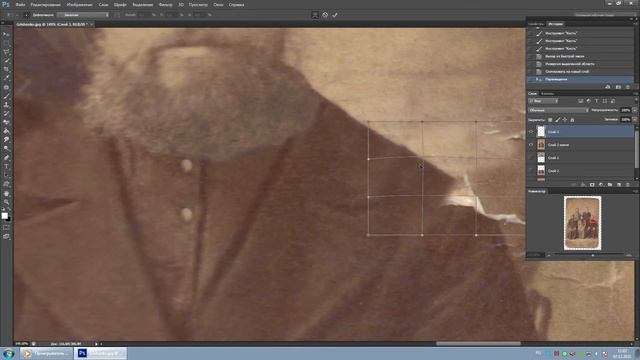The width and height of the screenshot is (640, 360).
Task: Lock image pixels with brush icon
Action: pyautogui.click(x=558, y=120)
